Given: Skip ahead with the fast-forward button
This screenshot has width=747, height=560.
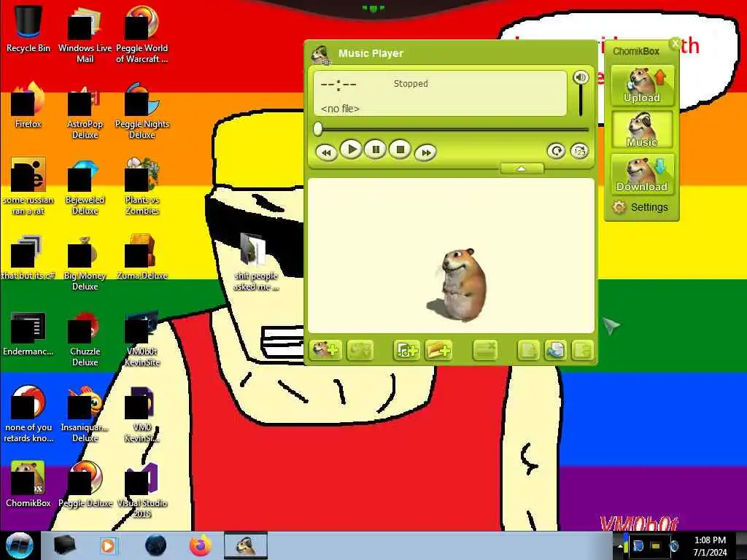Looking at the screenshot, I should pos(425,153).
